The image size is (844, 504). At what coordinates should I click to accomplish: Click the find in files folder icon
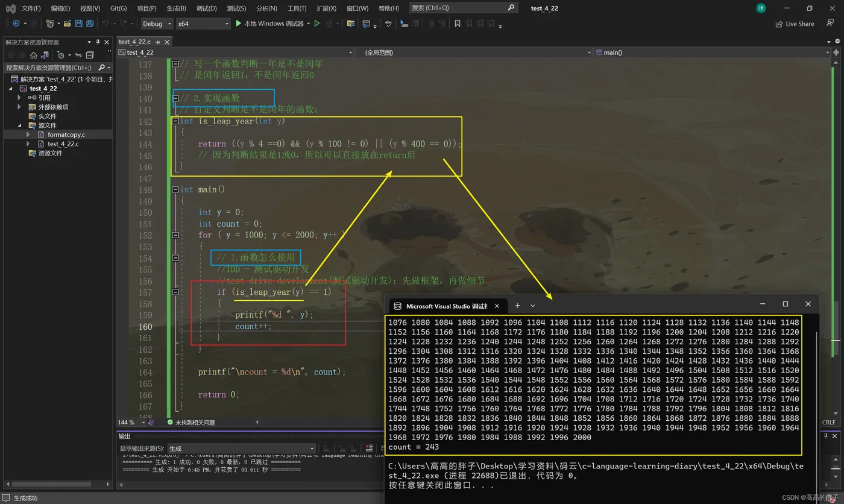click(351, 24)
